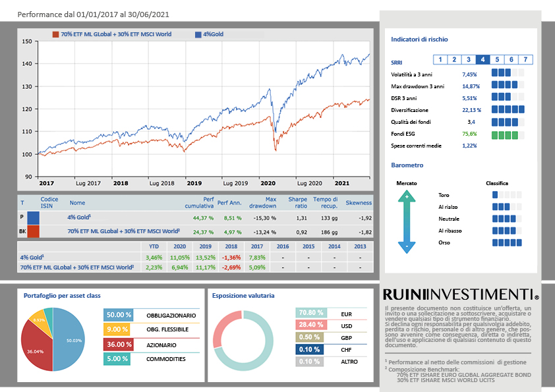555x392 pixels.
Task: Click the Indicatori di rischio heading
Action: [419, 40]
